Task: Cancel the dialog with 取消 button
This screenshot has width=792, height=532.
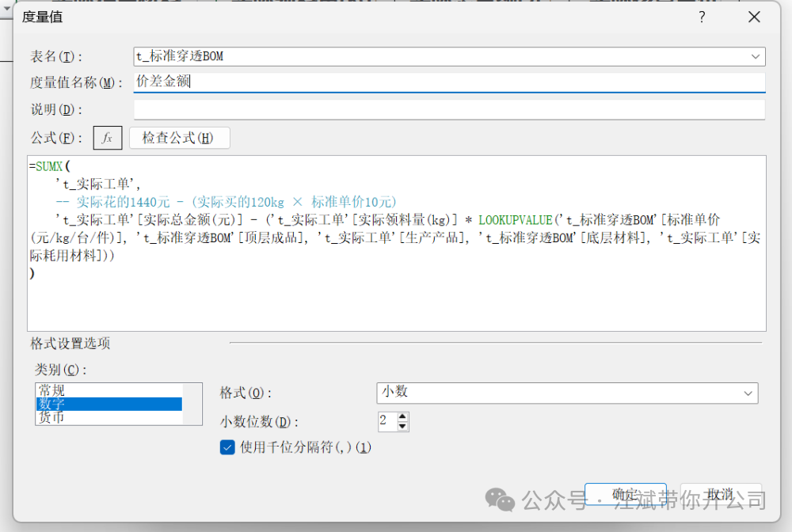Action: [721, 494]
